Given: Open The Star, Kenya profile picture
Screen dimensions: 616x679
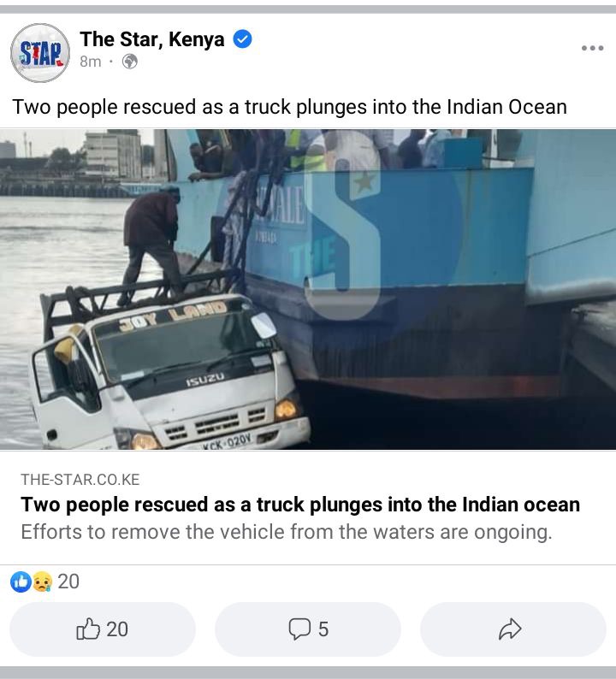Looking at the screenshot, I should click(x=40, y=53).
